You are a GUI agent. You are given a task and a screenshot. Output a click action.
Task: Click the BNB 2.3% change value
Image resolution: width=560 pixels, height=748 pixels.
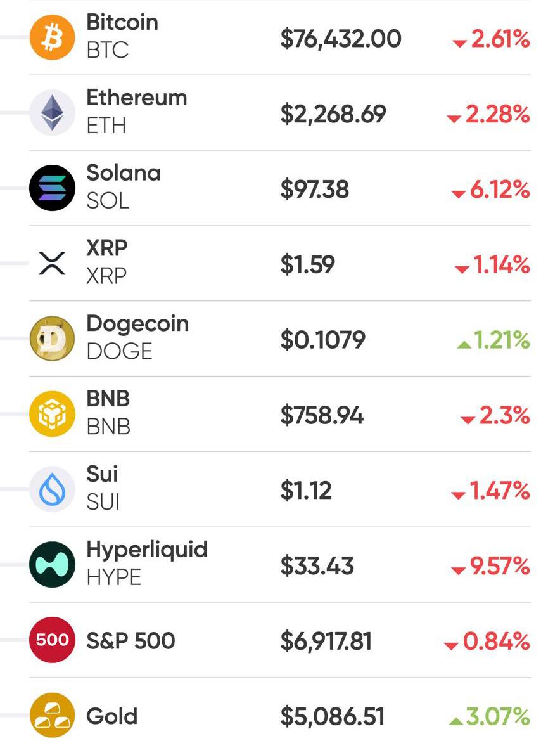[495, 415]
